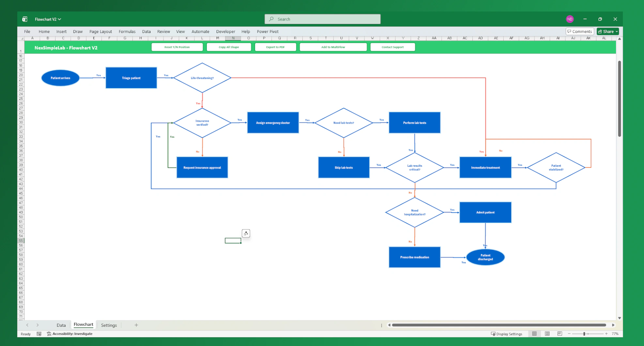644x346 pixels.
Task: Click the Export to PDF button
Action: [x=275, y=47]
